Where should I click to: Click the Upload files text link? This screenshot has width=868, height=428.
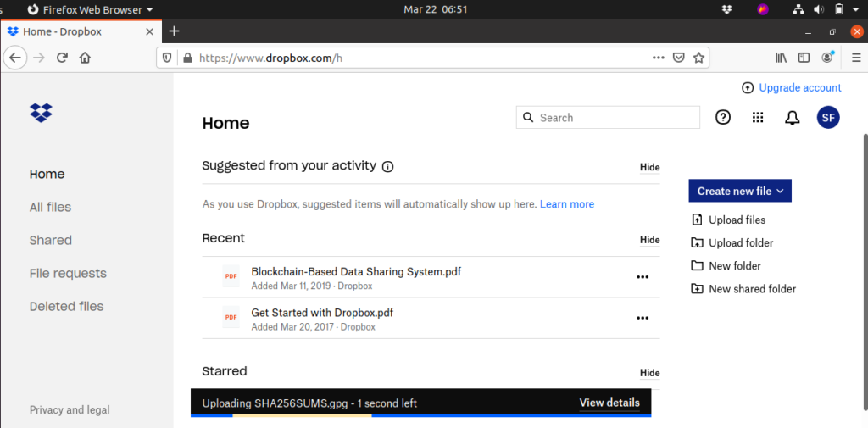(737, 220)
